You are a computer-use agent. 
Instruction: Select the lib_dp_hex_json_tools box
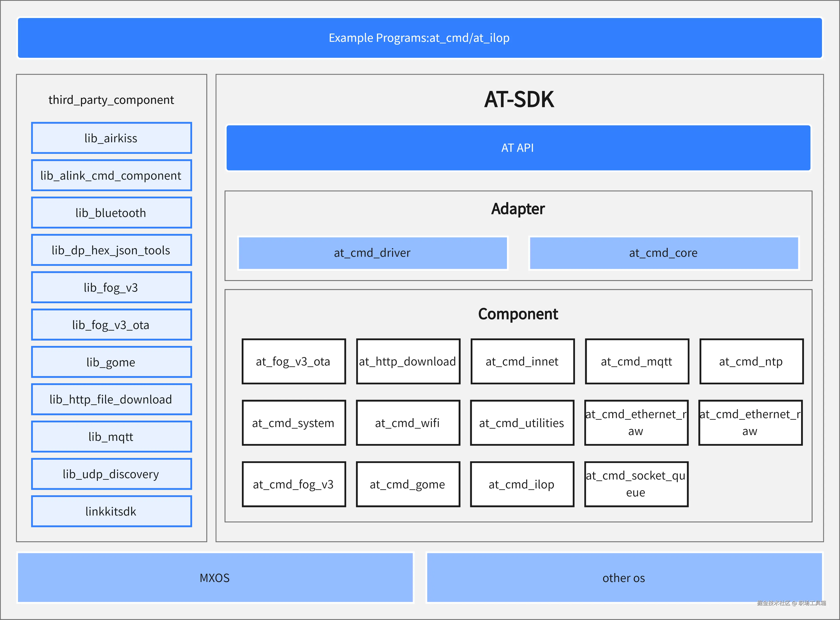coord(111,250)
